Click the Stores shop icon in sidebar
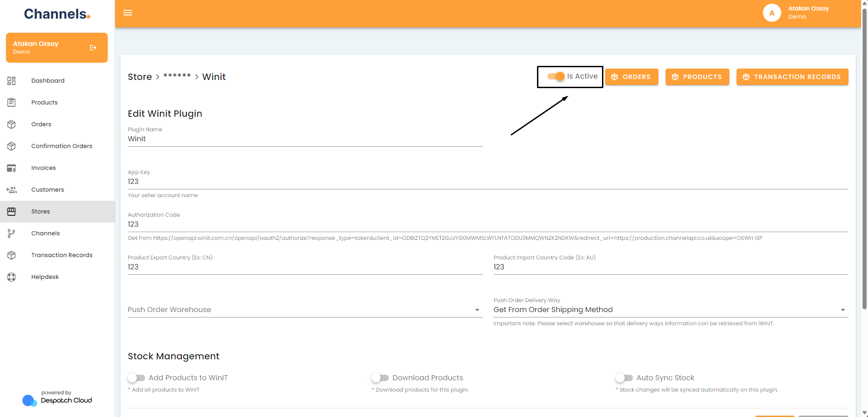Viewport: 868px width, 417px height. tap(11, 212)
